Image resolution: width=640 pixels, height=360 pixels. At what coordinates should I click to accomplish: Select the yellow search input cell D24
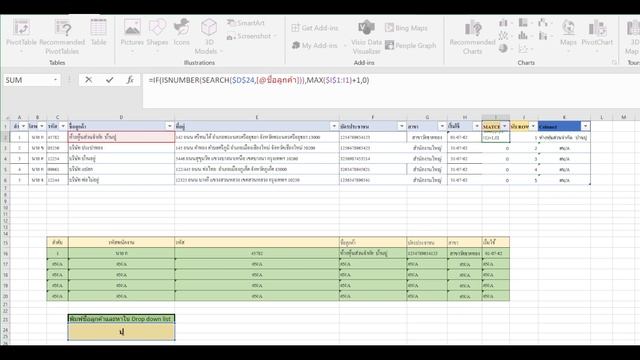pos(121,332)
